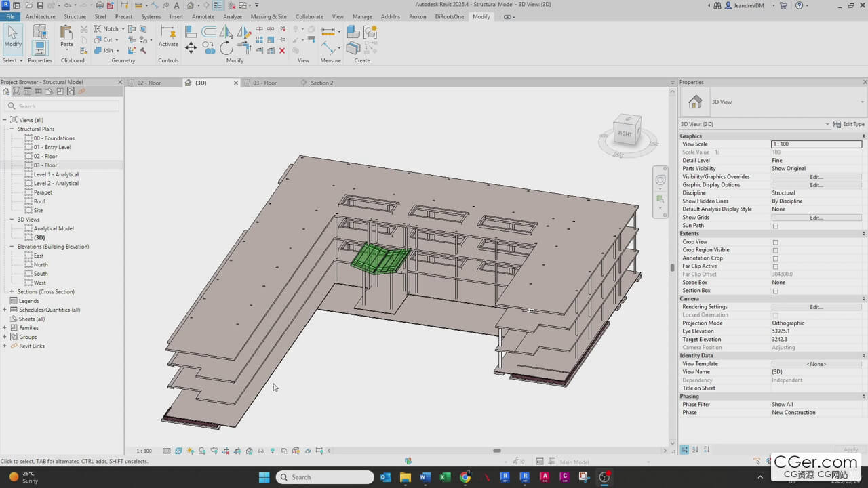Select the Rotate tool
This screenshot has width=868, height=488.
coord(226,48)
